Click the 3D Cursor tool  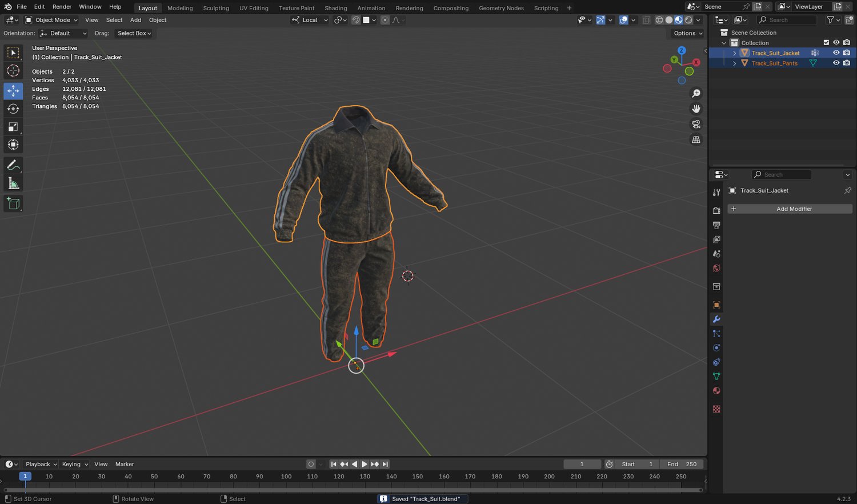(x=13, y=71)
